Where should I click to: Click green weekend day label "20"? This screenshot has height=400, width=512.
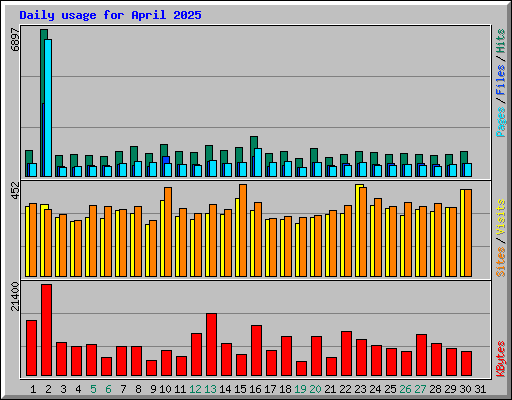coord(315,389)
